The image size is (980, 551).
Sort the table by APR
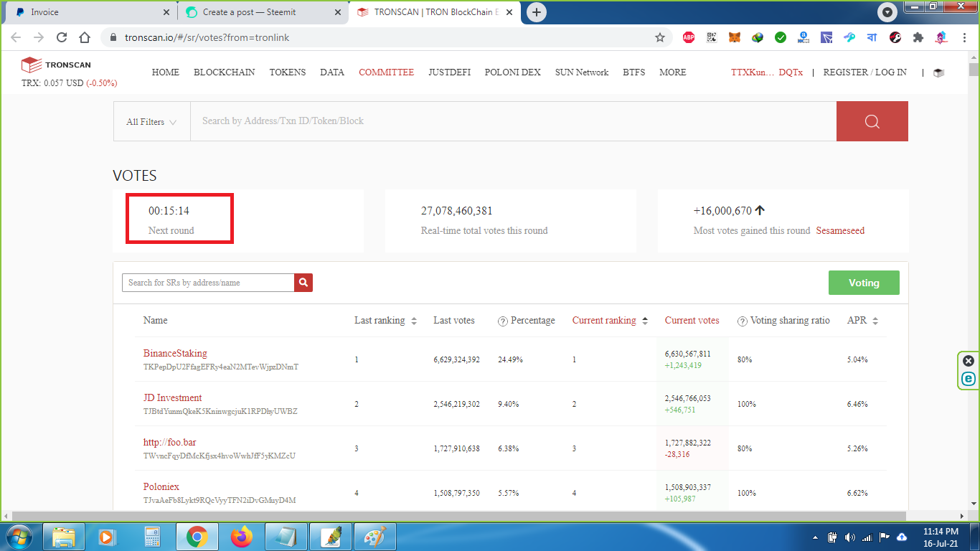pyautogui.click(x=875, y=321)
